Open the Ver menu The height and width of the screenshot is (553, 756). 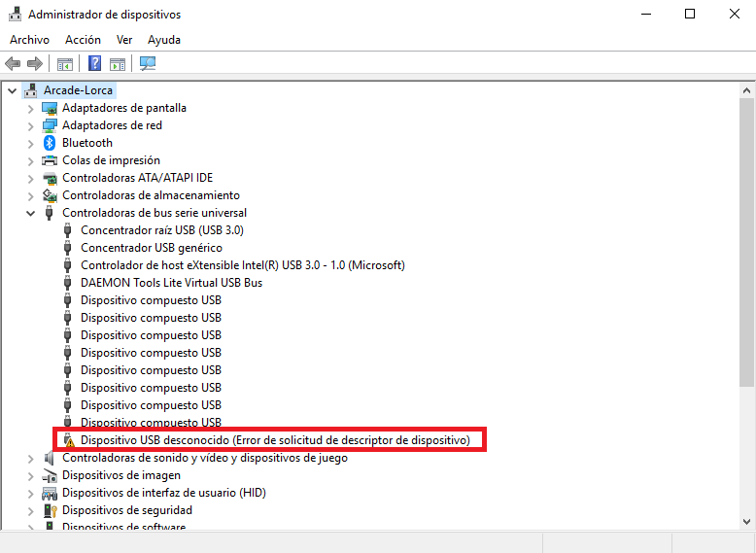tap(124, 40)
